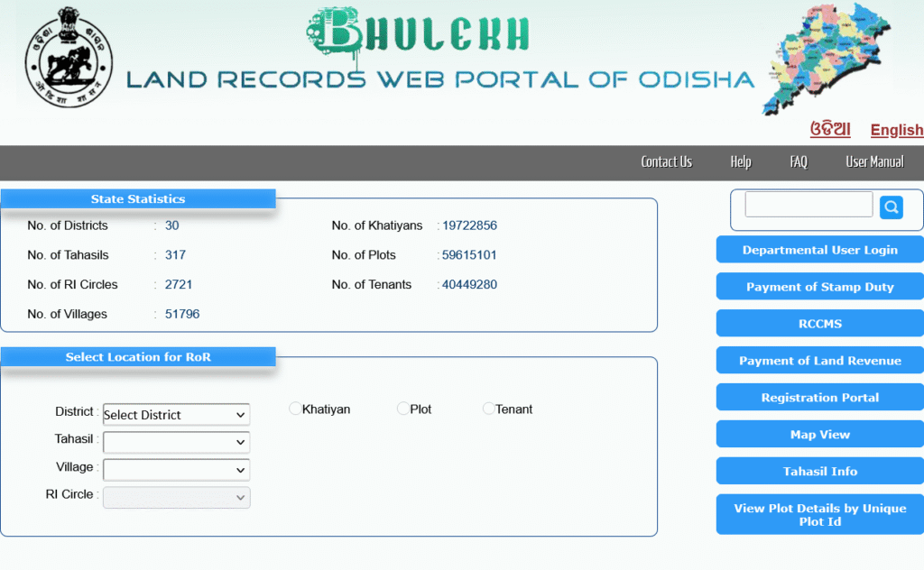Open User Manual in the navigation bar
This screenshot has width=924, height=570.
pos(874,162)
